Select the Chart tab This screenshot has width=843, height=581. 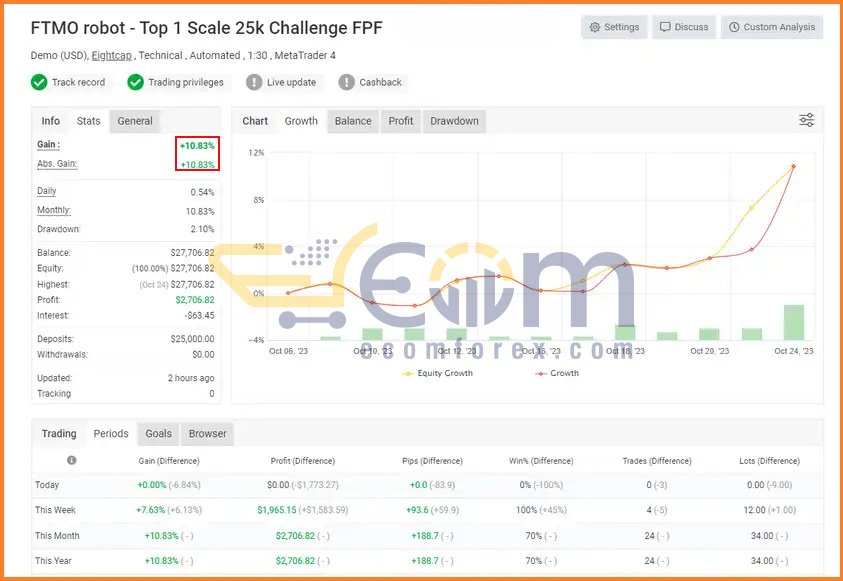(255, 121)
